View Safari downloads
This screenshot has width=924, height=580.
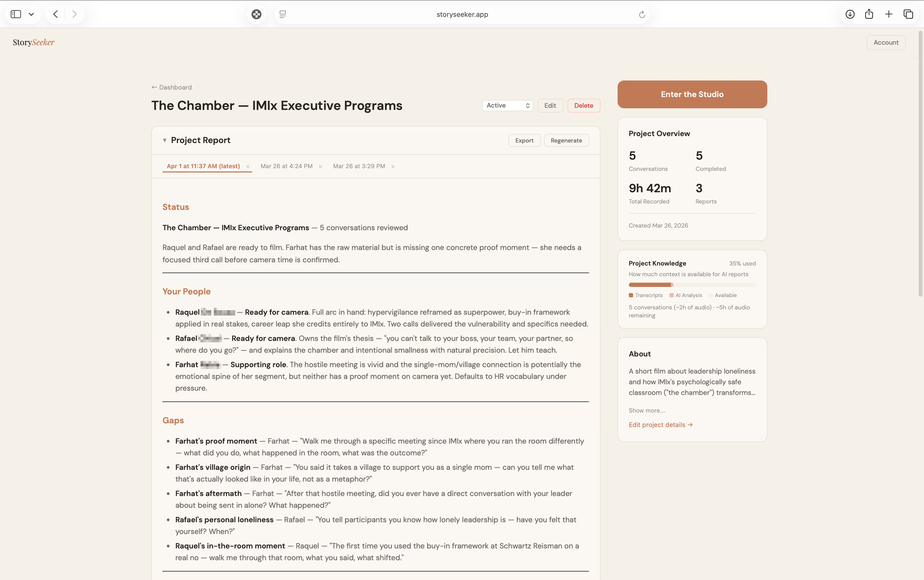850,14
